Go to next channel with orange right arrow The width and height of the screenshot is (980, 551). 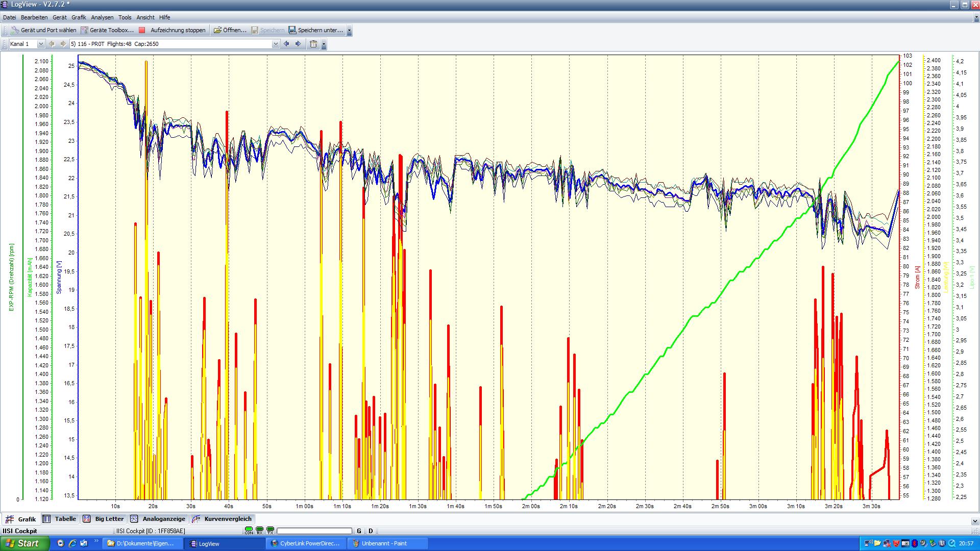[x=63, y=44]
